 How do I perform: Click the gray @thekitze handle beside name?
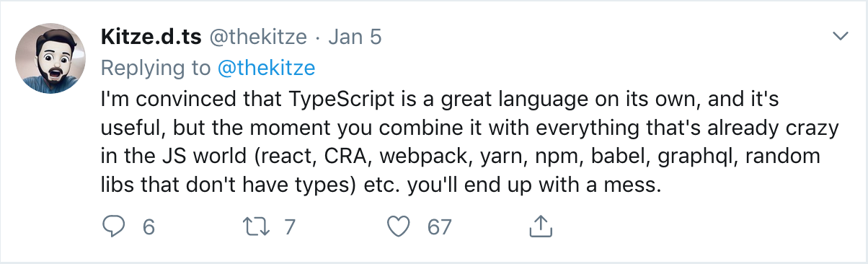point(258,37)
